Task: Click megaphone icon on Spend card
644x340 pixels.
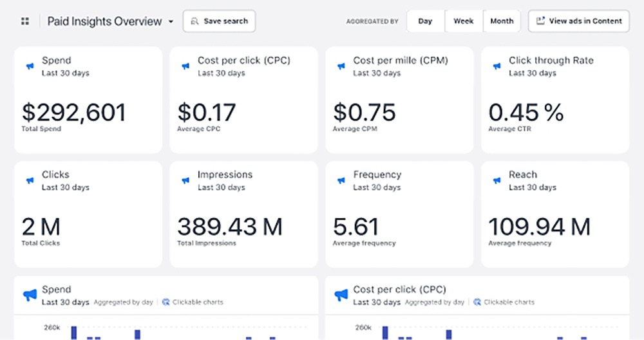Action: click(x=30, y=66)
